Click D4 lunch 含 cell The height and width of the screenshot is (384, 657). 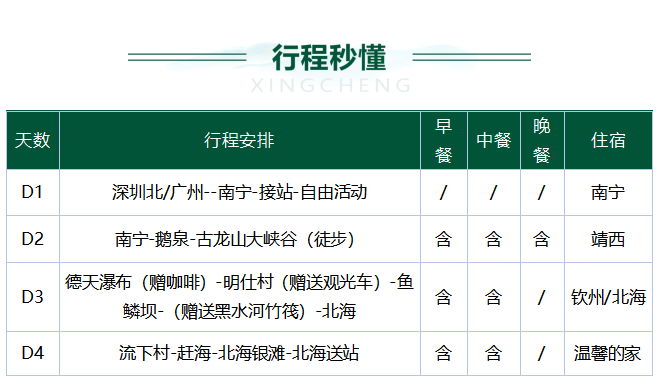[x=494, y=353]
